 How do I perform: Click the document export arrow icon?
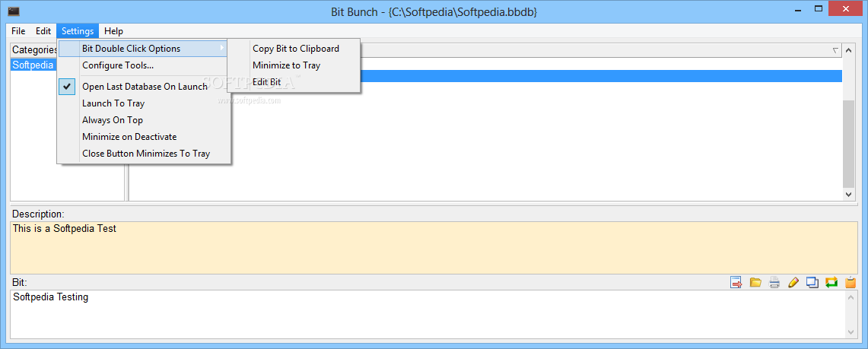point(736,282)
